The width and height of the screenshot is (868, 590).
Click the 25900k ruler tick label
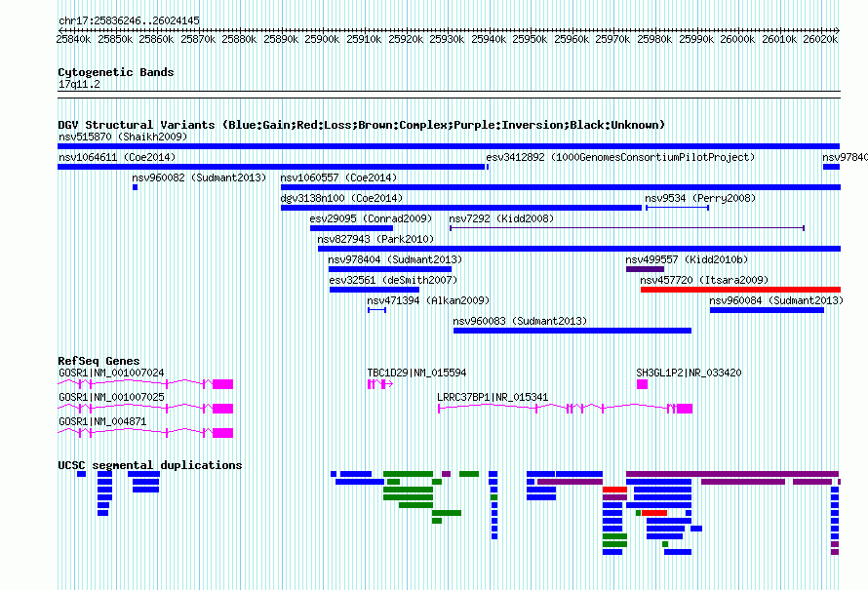322,39
